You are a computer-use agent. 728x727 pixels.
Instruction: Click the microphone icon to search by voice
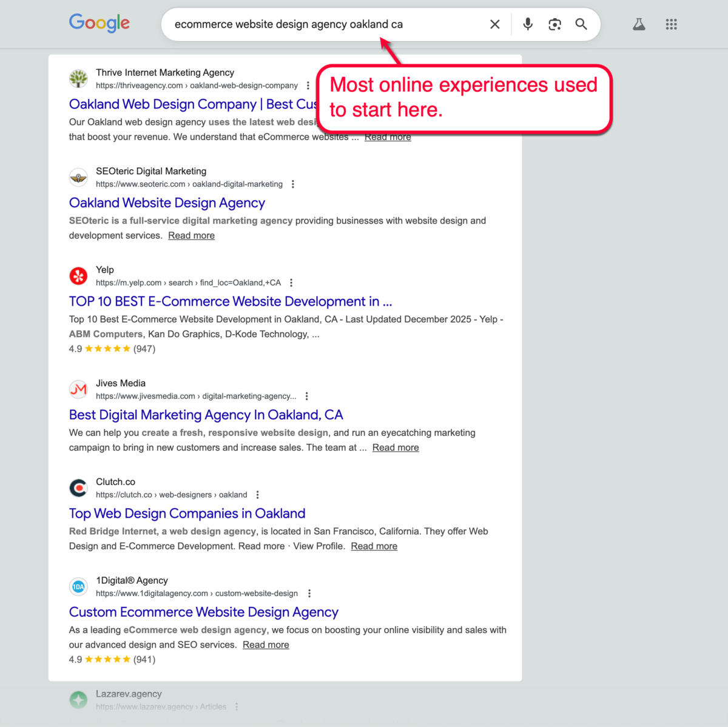tap(527, 24)
